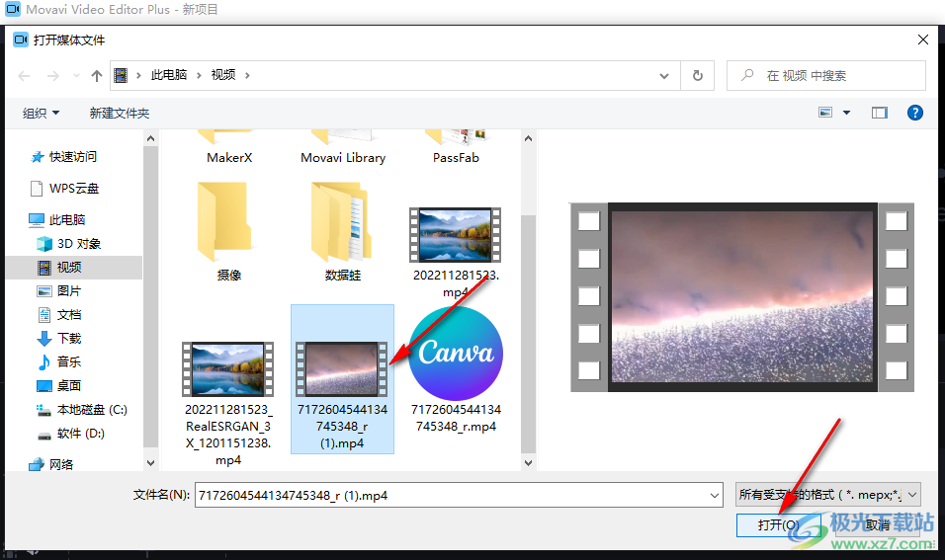
Task: Select WPS云盘 in the navigation pane
Action: 64,189
